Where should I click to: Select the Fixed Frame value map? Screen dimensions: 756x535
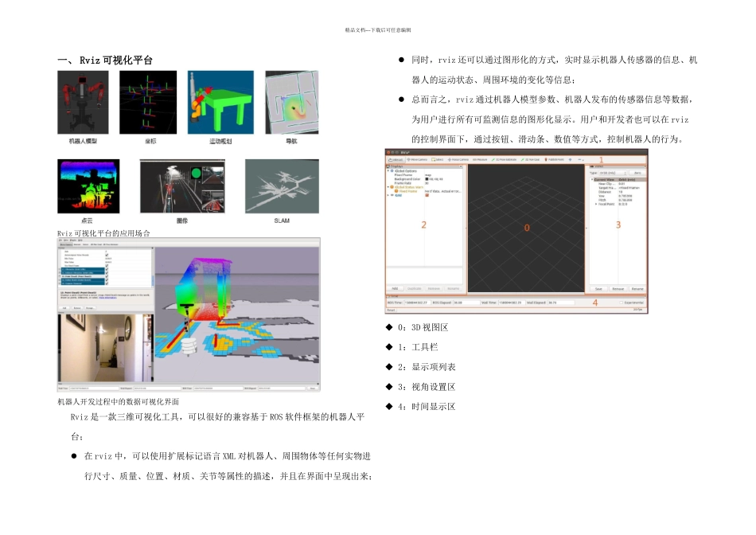[x=428, y=174]
